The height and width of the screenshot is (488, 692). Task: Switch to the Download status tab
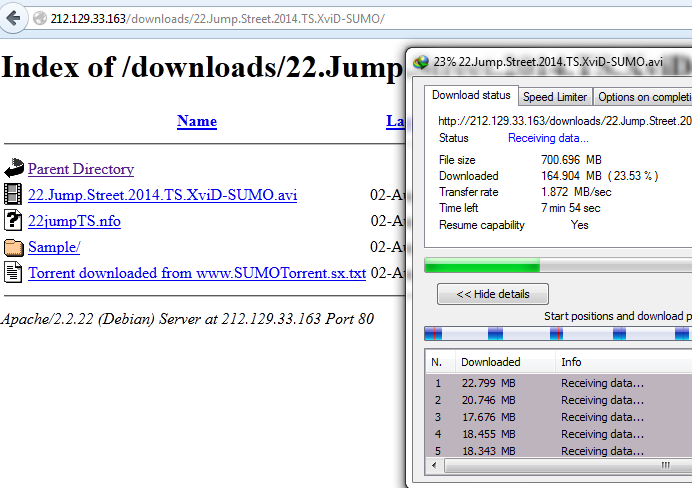click(x=471, y=95)
